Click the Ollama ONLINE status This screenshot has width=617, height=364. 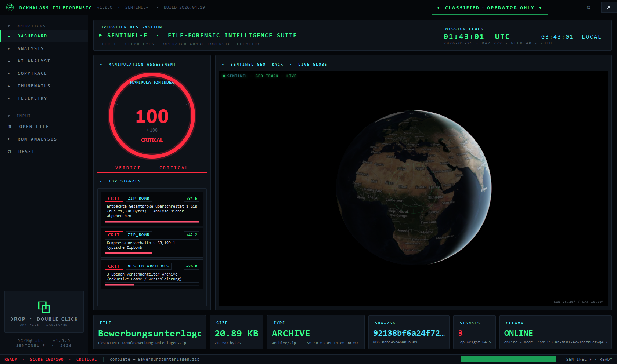click(518, 333)
